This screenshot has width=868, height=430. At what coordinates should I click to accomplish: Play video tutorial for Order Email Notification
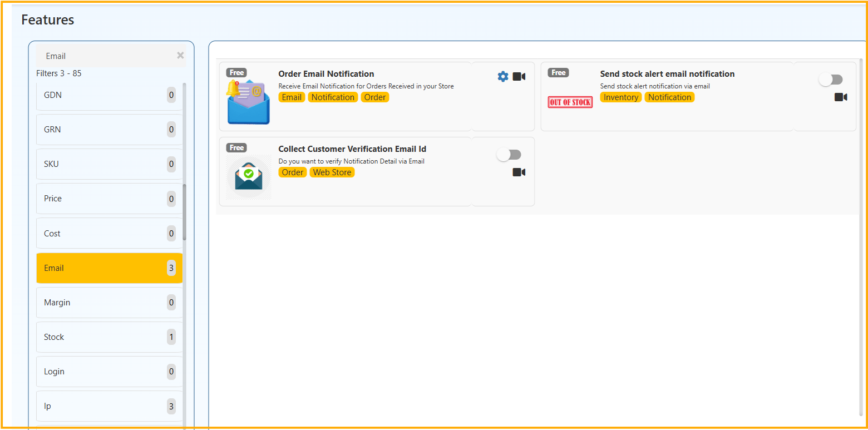519,77
